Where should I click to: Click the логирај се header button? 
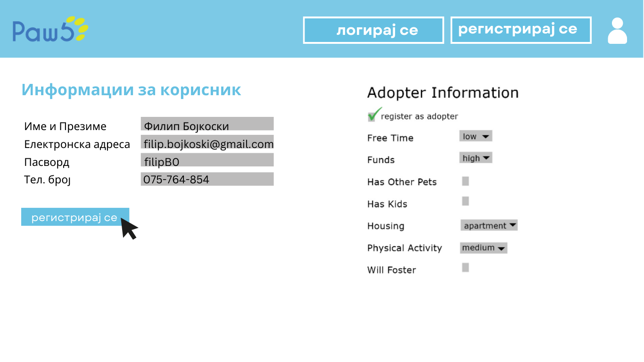coord(373,30)
